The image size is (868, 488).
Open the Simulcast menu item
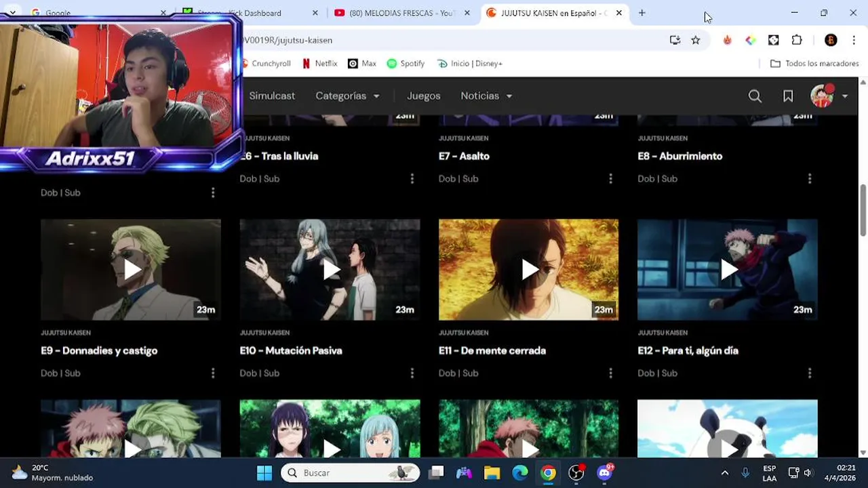point(272,96)
